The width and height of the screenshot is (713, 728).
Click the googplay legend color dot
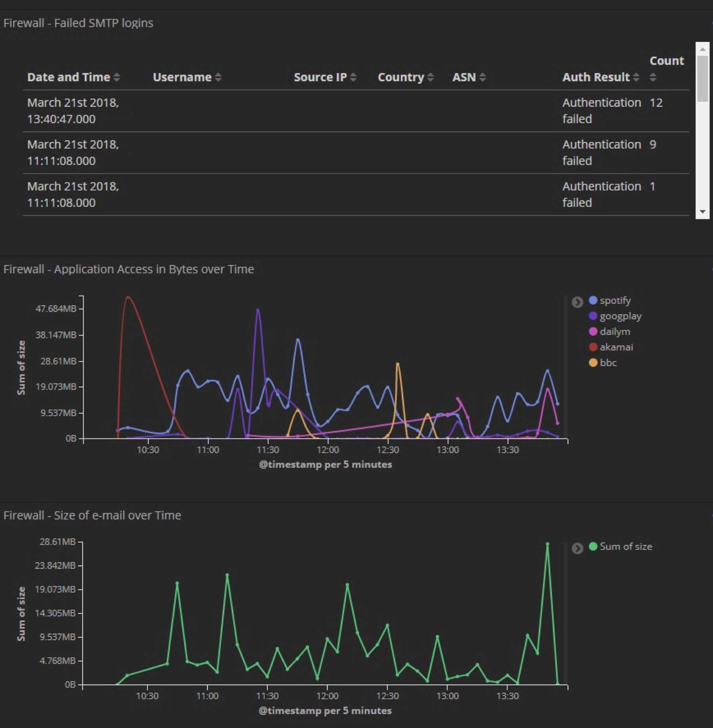pos(593,316)
